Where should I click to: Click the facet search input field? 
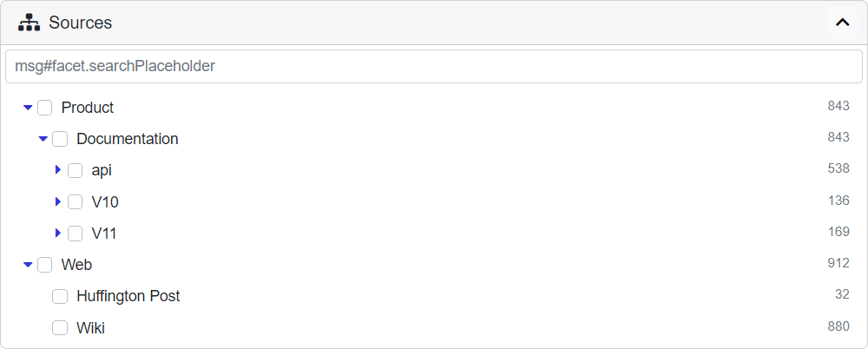coord(434,66)
